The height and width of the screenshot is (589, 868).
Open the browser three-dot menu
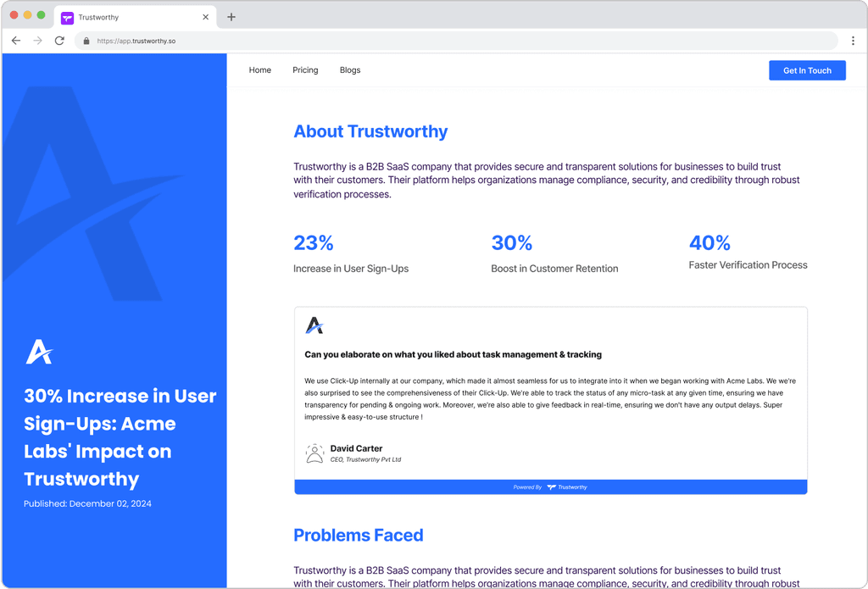coord(853,41)
